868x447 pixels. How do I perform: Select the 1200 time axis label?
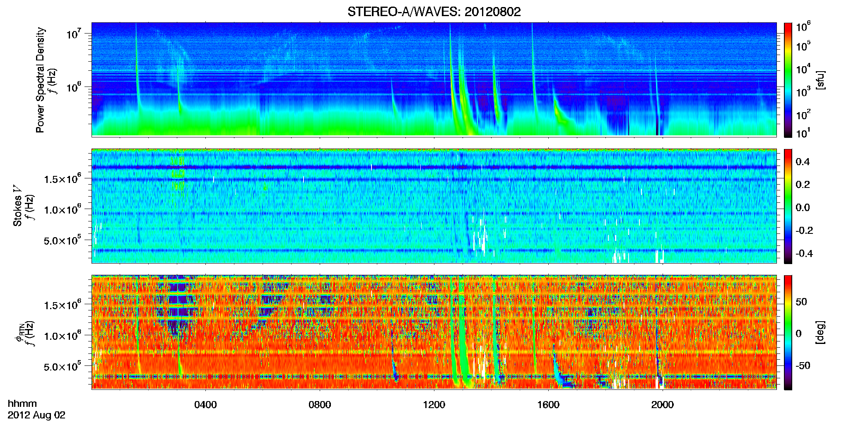pos(434,405)
